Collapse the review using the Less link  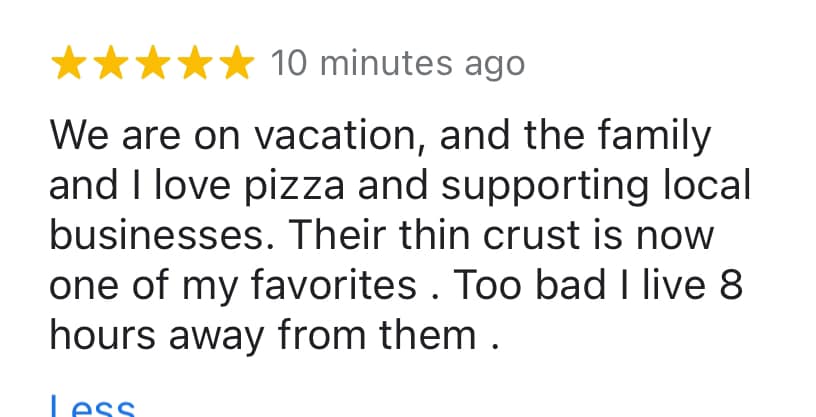(x=93, y=406)
